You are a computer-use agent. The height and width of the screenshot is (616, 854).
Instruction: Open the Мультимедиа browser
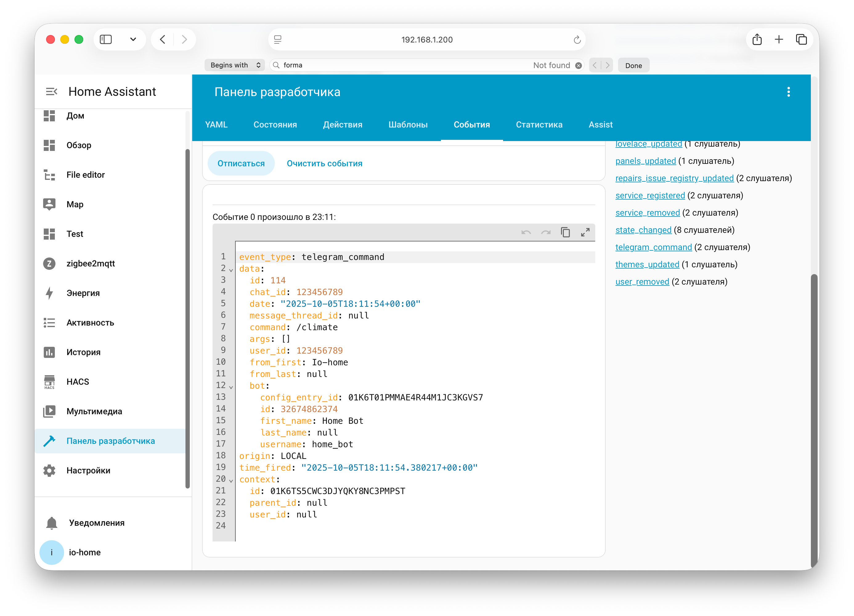point(94,411)
